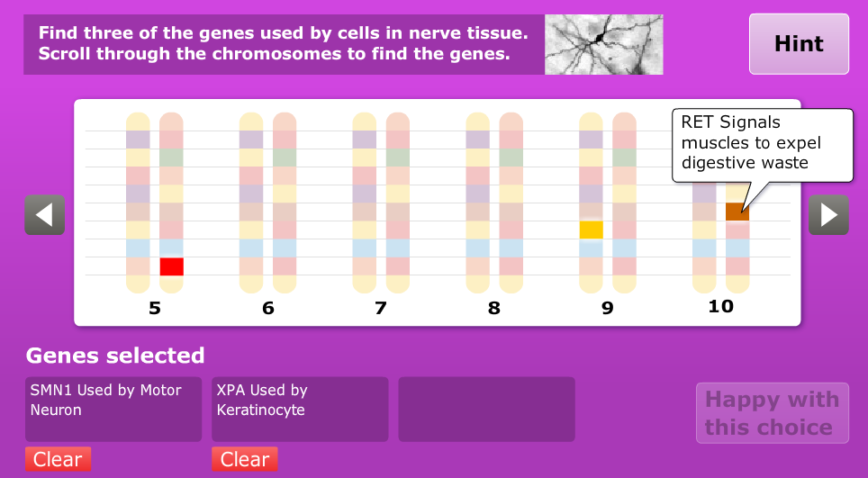
Task: Click the chromosome 10 number label
Action: [x=721, y=306]
